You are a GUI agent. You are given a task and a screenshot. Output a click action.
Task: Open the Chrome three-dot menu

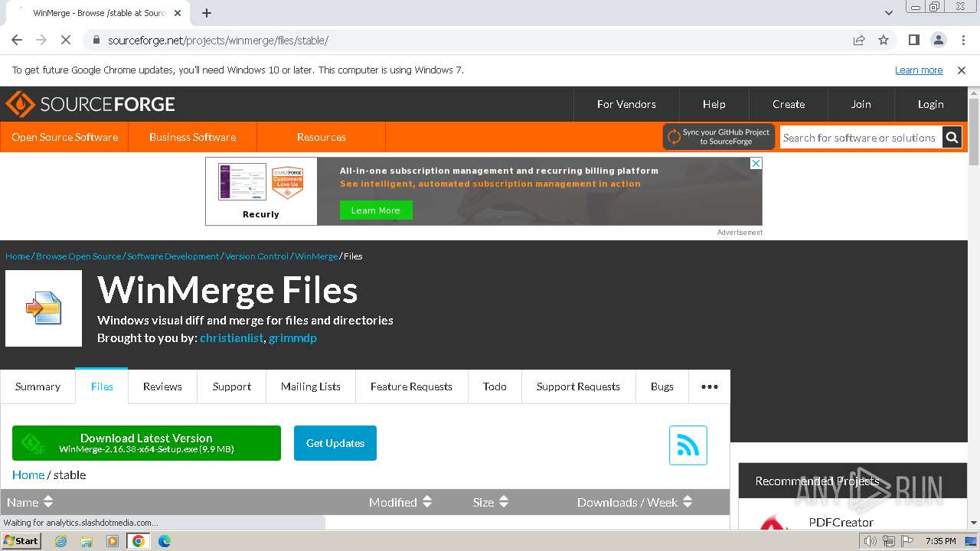coord(962,40)
